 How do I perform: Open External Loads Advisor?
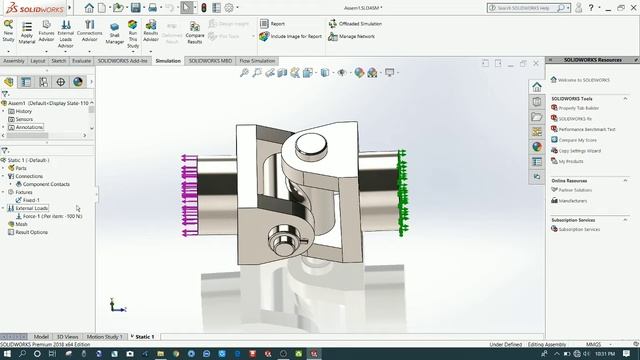tap(65, 34)
